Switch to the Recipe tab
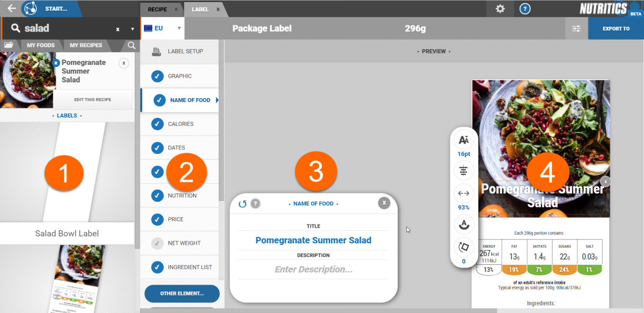 point(157,9)
